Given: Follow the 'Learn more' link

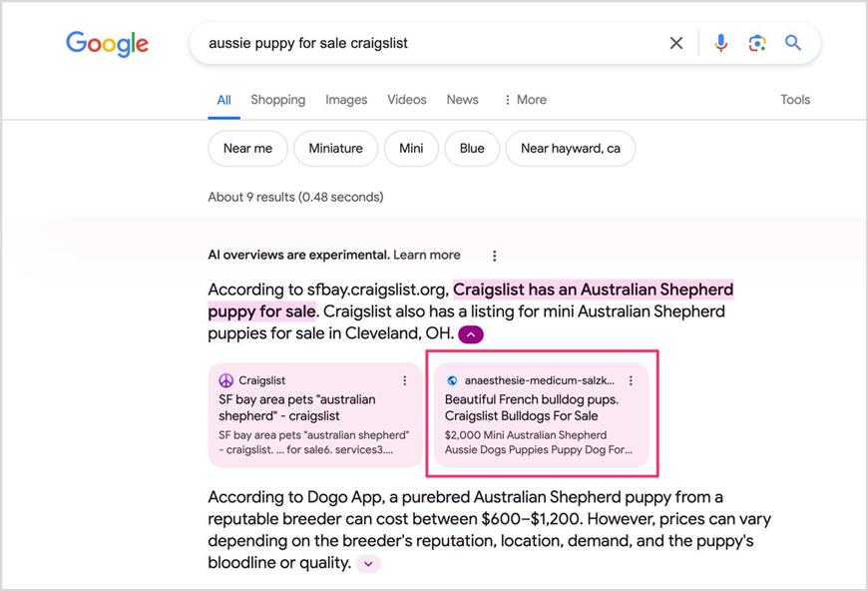Looking at the screenshot, I should coord(427,255).
